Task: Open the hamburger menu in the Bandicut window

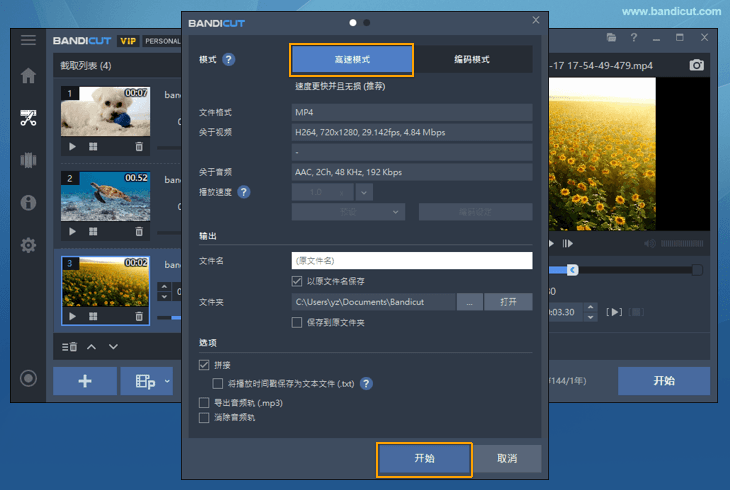Action: pyautogui.click(x=28, y=40)
